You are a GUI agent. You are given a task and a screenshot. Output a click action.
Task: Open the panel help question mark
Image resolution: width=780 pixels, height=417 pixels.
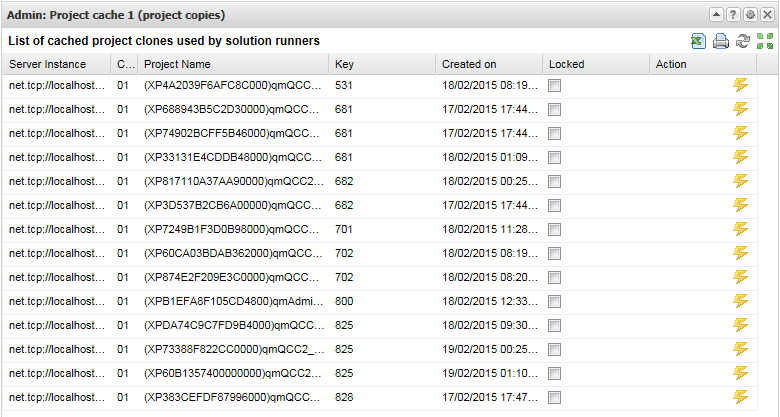tap(733, 15)
